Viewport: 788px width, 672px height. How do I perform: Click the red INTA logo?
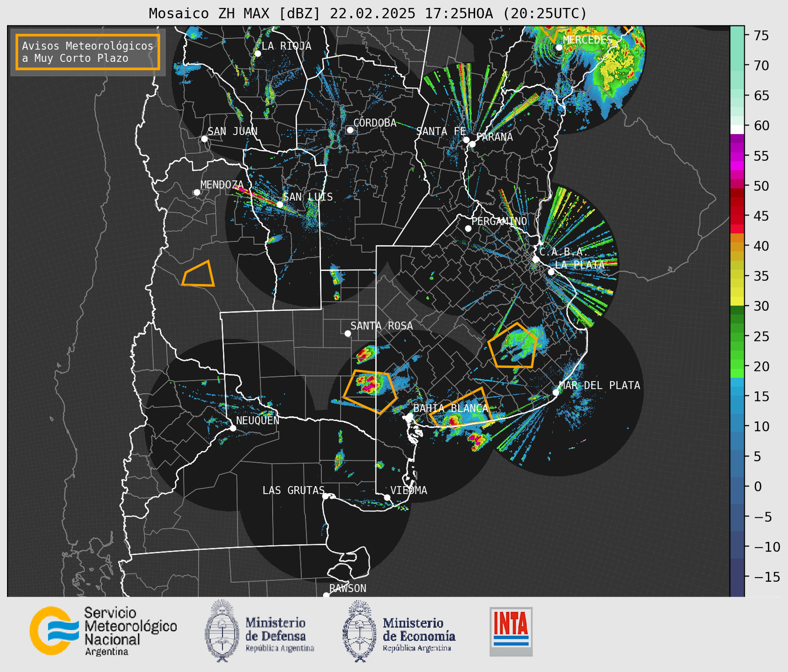click(511, 631)
